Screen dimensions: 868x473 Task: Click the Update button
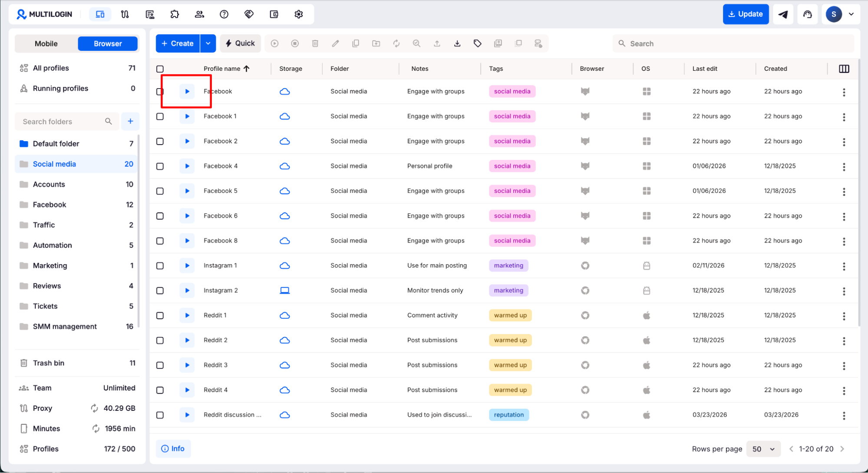point(746,14)
